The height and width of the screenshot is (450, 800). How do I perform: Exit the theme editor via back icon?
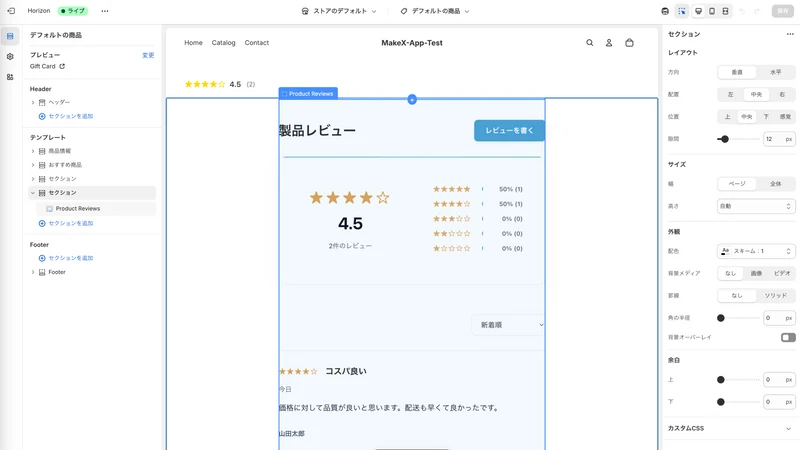(x=11, y=11)
